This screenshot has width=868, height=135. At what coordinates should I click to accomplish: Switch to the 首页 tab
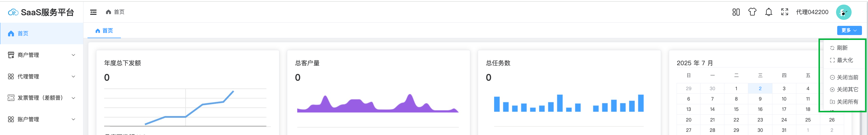104,31
